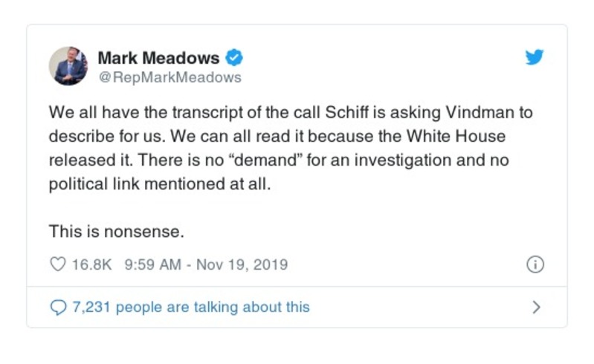This screenshot has width=594, height=364.
Task: Click the Twitter bird logo
Action: pyautogui.click(x=535, y=58)
